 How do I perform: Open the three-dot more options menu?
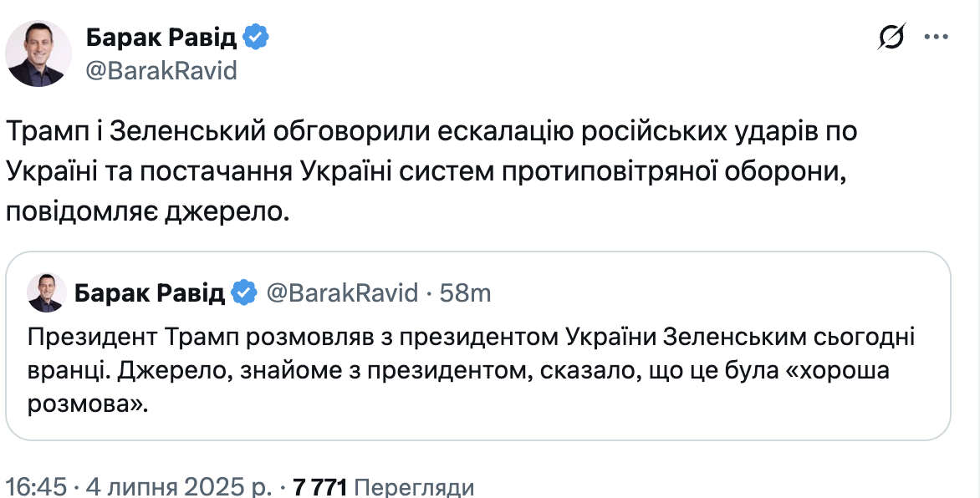tap(935, 38)
